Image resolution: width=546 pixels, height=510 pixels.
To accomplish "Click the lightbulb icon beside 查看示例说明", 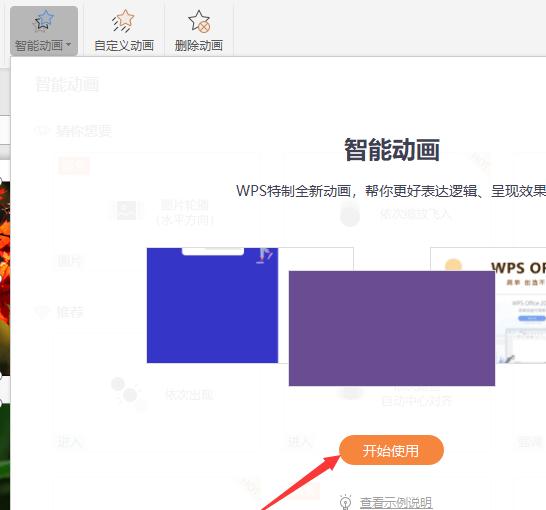I will pos(345,502).
